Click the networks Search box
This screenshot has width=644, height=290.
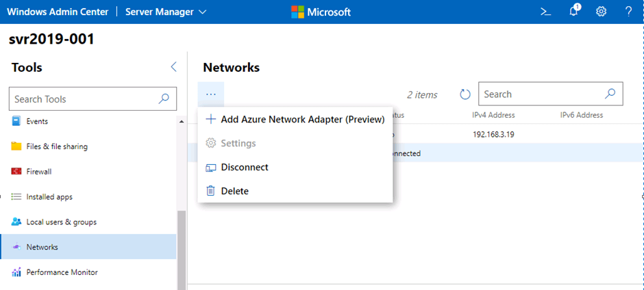[540, 94]
